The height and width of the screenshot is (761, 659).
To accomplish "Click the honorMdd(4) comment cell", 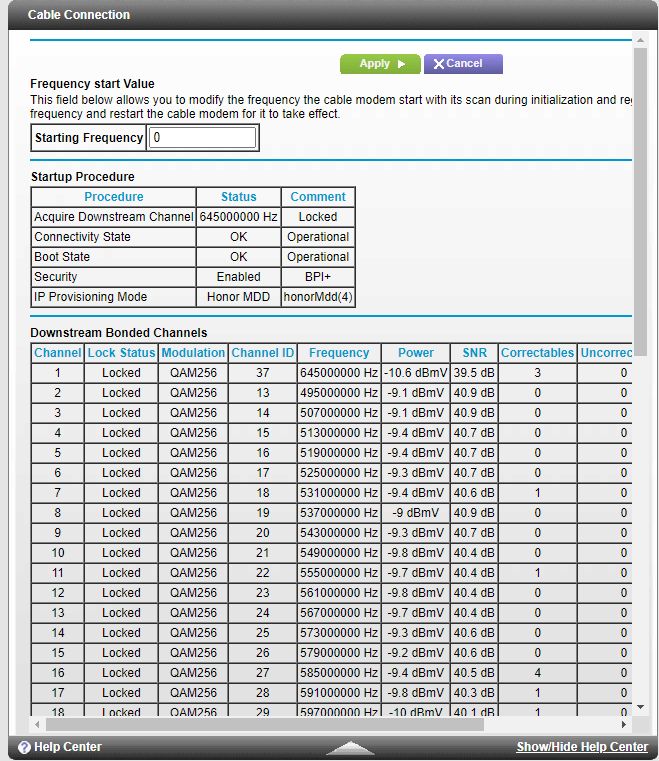I will [x=318, y=297].
